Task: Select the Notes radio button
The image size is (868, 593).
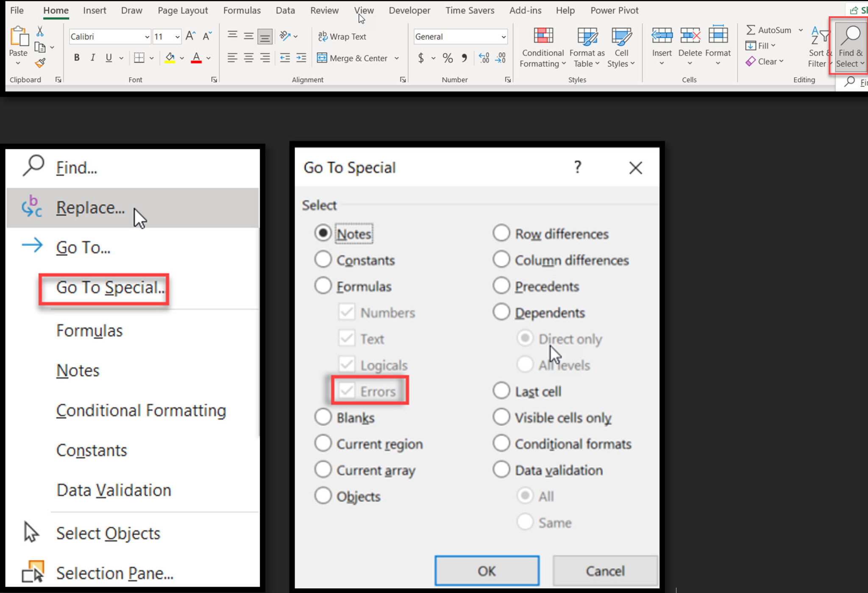Action: 323,233
